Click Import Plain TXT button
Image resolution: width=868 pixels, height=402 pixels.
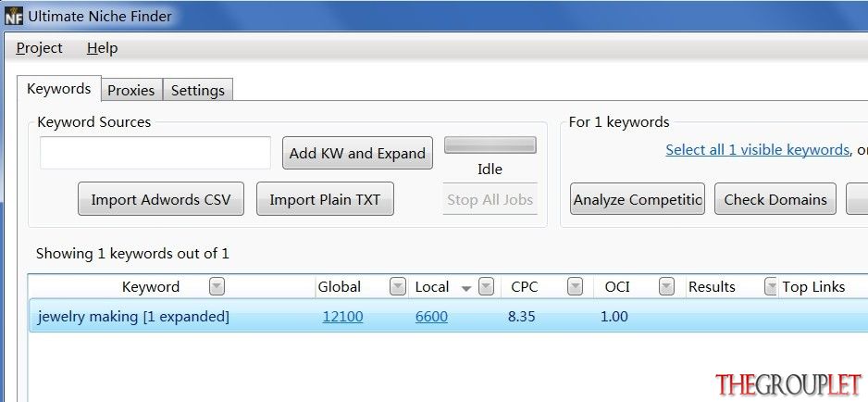[325, 199]
